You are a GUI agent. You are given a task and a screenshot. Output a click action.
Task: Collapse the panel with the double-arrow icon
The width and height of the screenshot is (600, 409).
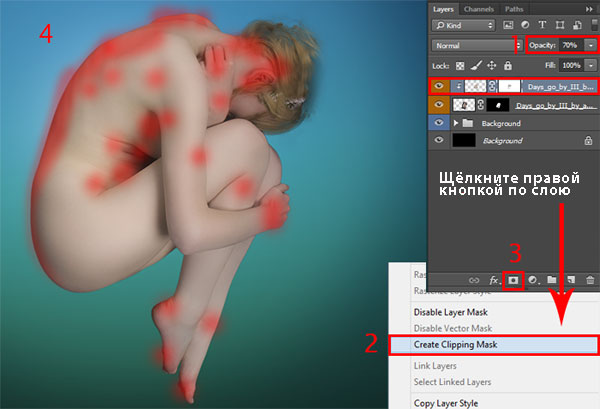click(589, 9)
